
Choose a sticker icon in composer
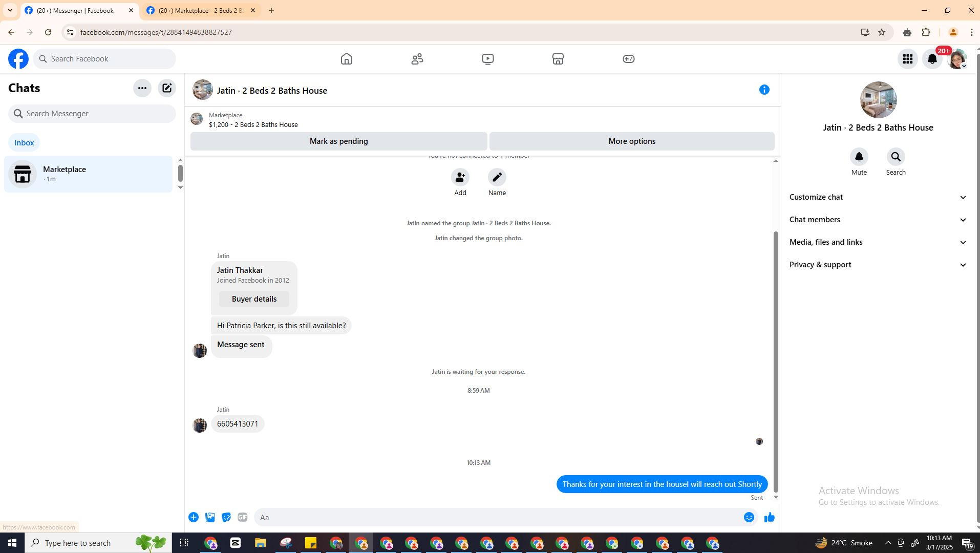[226, 517]
